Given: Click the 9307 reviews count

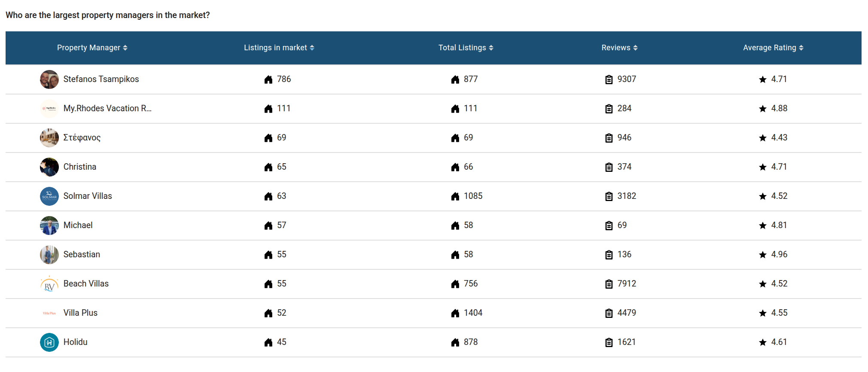Looking at the screenshot, I should coord(627,79).
